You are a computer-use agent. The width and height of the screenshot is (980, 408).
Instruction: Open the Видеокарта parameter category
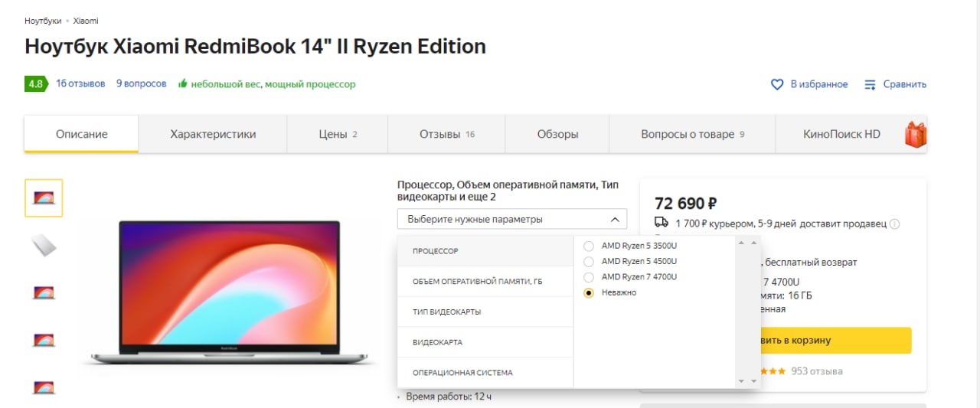pos(485,342)
